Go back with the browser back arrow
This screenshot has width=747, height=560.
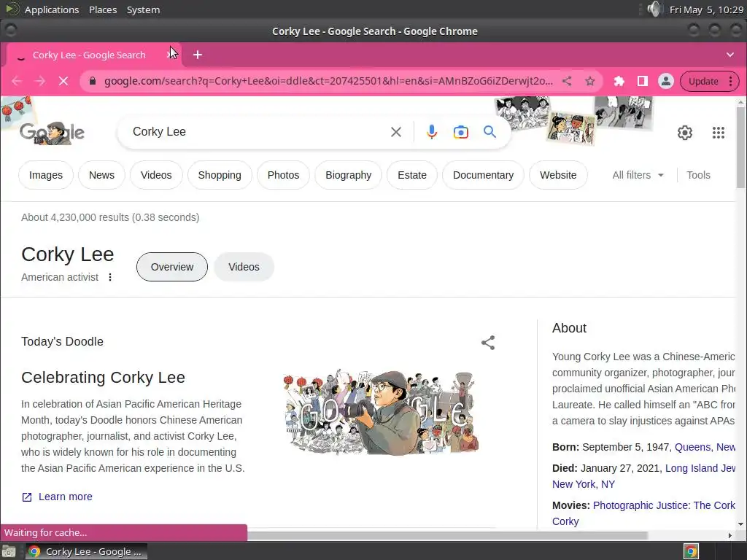tap(17, 81)
